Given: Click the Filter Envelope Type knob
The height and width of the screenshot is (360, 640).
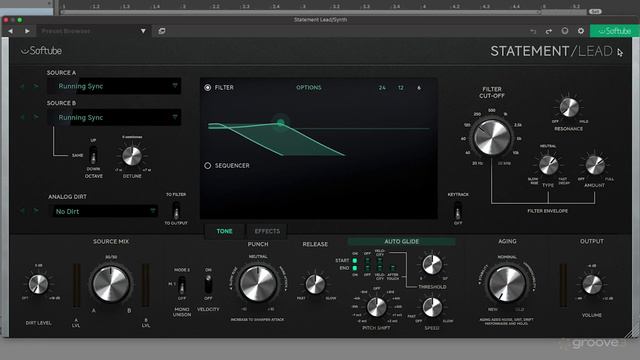Looking at the screenshot, I should (549, 165).
